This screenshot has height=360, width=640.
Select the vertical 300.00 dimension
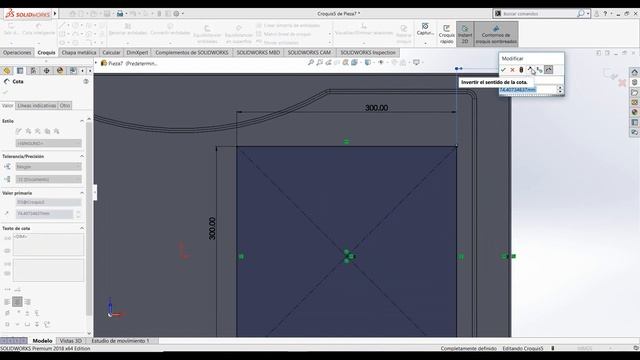(x=212, y=229)
